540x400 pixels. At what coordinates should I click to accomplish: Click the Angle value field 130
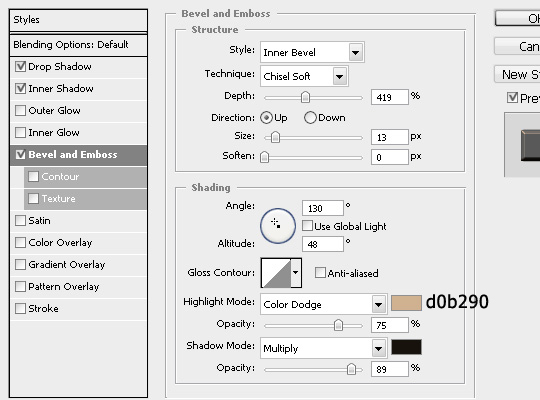click(x=323, y=208)
